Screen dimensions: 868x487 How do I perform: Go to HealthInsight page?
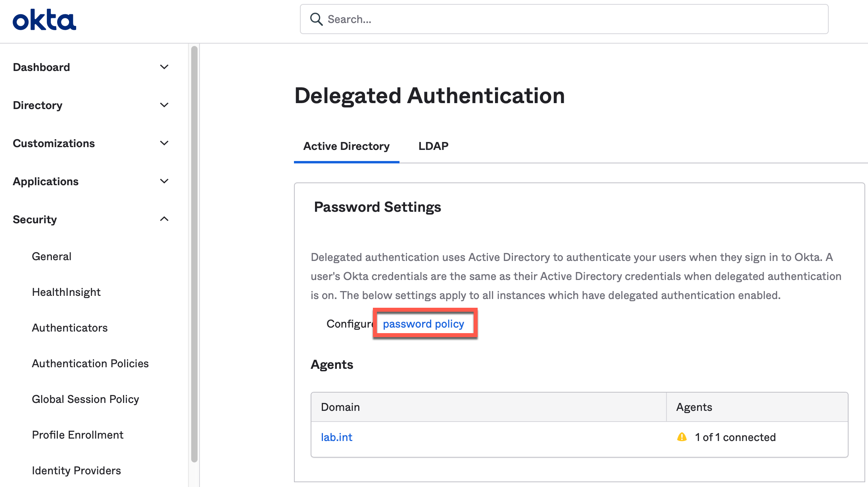pos(66,292)
